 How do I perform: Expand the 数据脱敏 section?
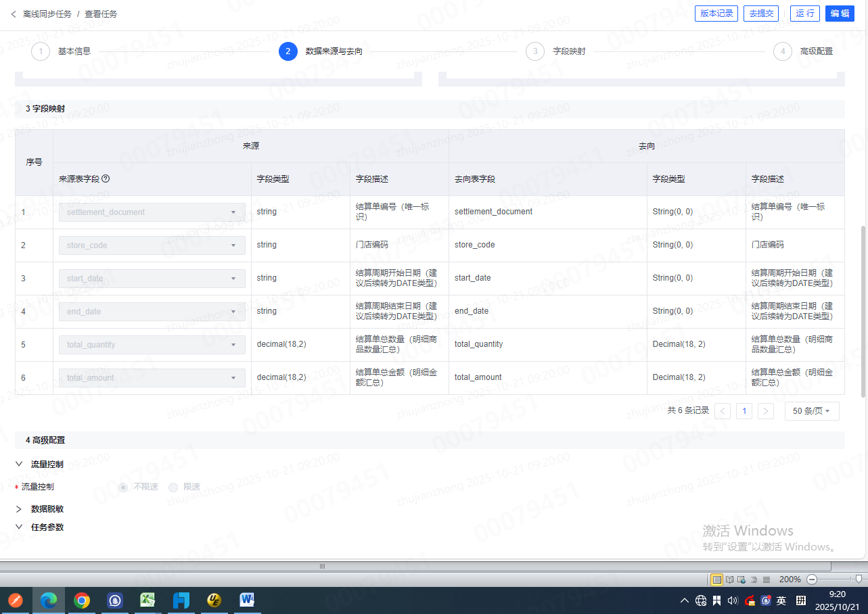[19, 509]
